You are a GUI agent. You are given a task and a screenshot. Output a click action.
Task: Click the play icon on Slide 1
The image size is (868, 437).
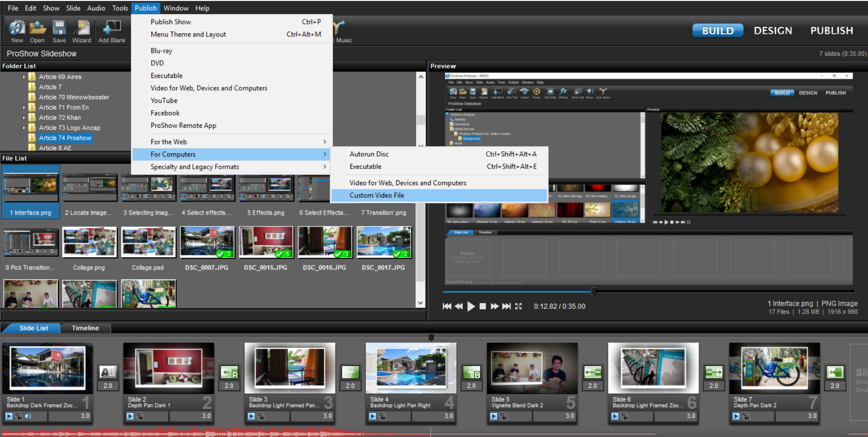click(x=9, y=416)
